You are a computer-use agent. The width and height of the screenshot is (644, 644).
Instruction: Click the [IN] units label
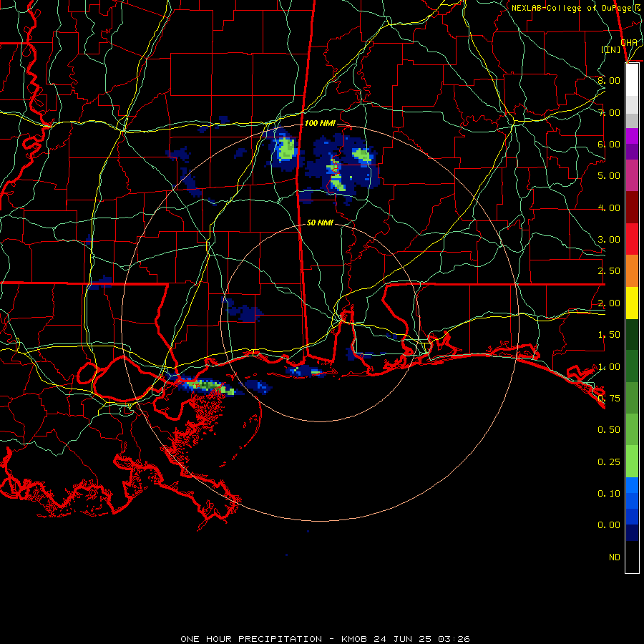(611, 49)
